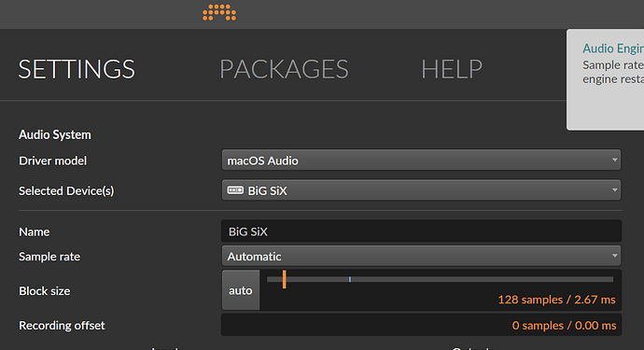Switch to the HELP tab
Image resolution: width=644 pixels, height=350 pixels.
point(452,69)
